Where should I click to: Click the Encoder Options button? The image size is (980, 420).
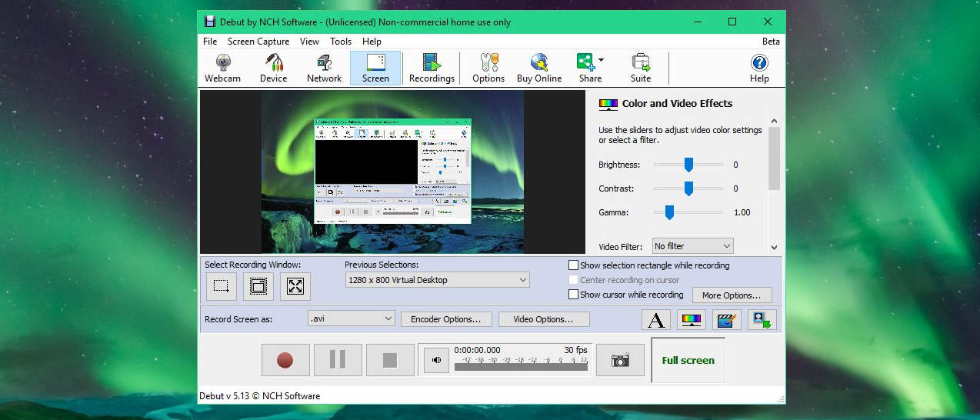(445, 319)
